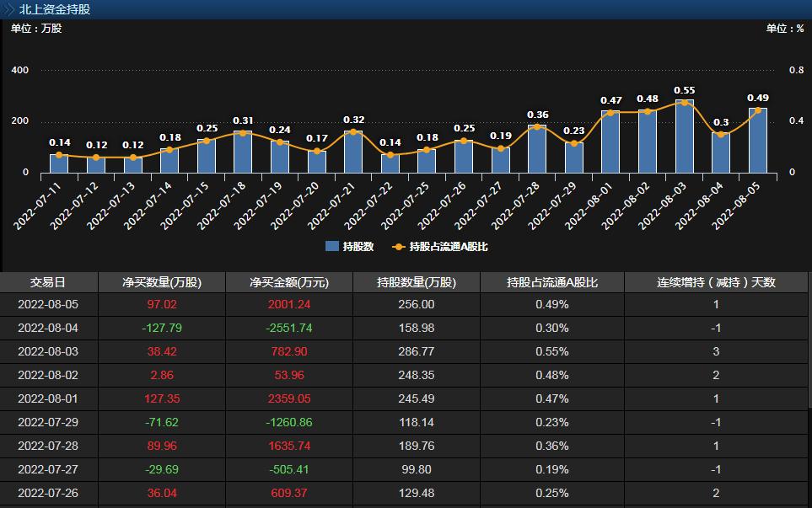Click the double-chevron icon beside 北上资金持股

click(x=9, y=9)
